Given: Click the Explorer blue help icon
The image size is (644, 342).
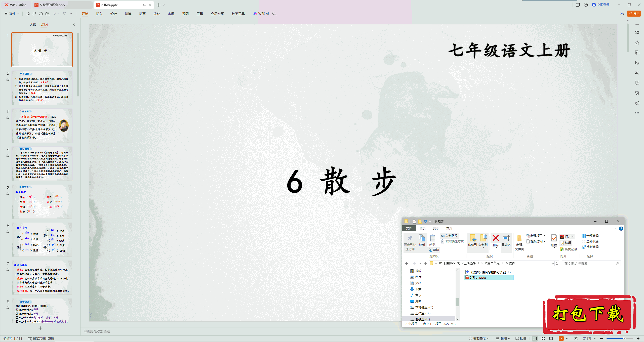Looking at the screenshot, I should pyautogui.click(x=621, y=229).
